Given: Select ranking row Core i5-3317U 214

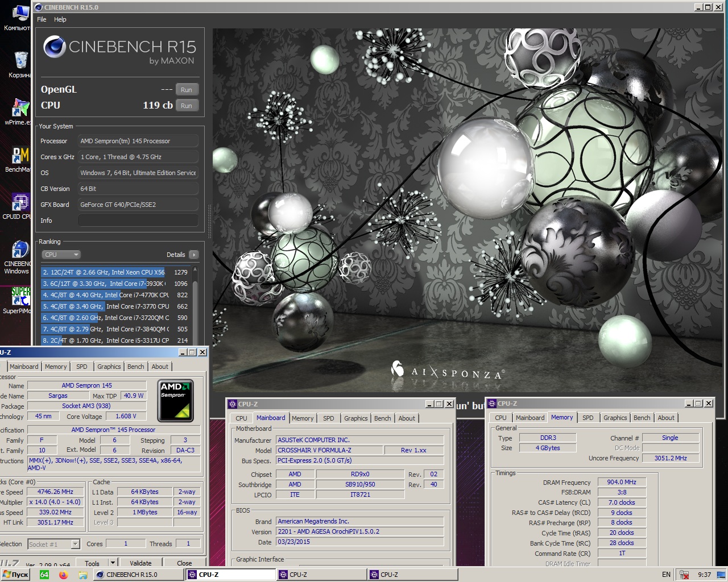Looking at the screenshot, I should [115, 340].
